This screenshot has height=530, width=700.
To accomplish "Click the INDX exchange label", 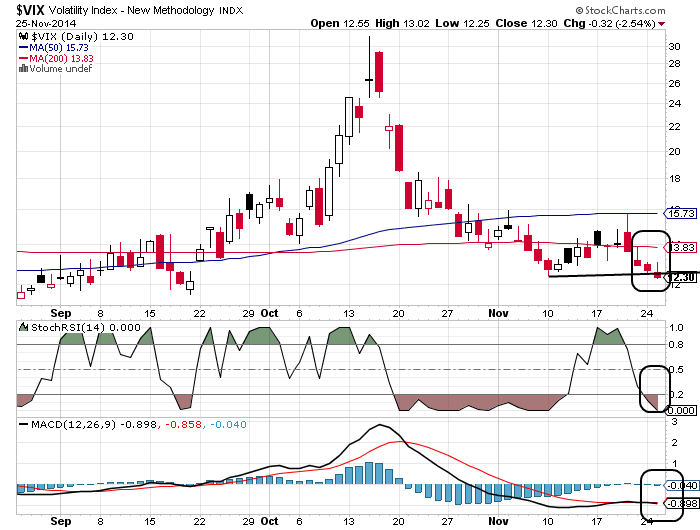I will coord(231,11).
